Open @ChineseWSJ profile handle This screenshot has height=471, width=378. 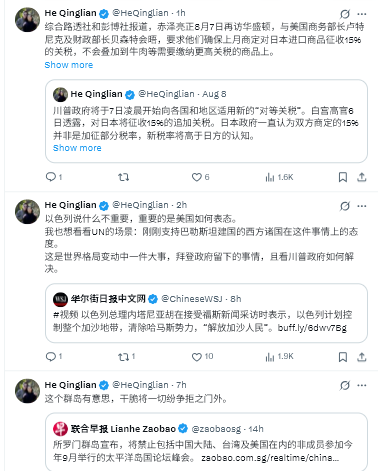tap(191, 299)
